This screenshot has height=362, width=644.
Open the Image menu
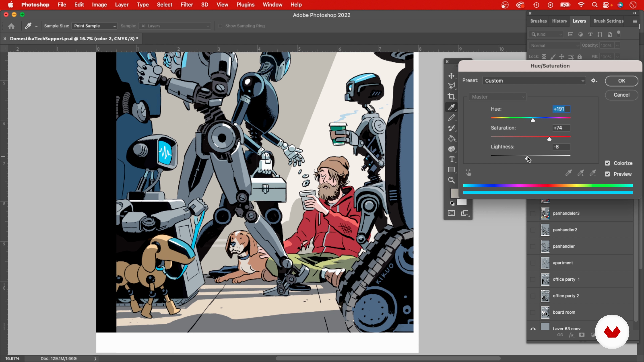pyautogui.click(x=99, y=5)
